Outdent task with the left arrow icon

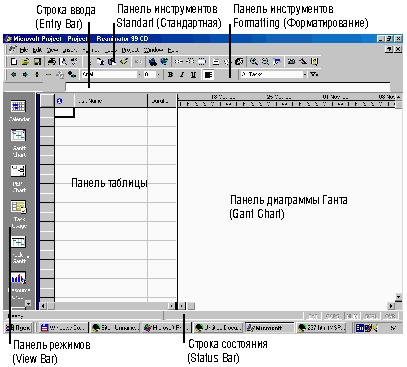click(14, 75)
